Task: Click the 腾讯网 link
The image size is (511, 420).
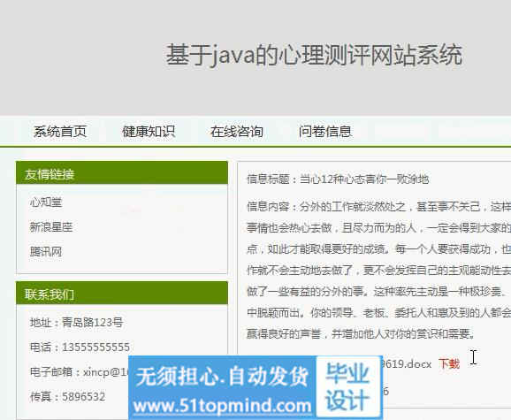Action: [46, 251]
